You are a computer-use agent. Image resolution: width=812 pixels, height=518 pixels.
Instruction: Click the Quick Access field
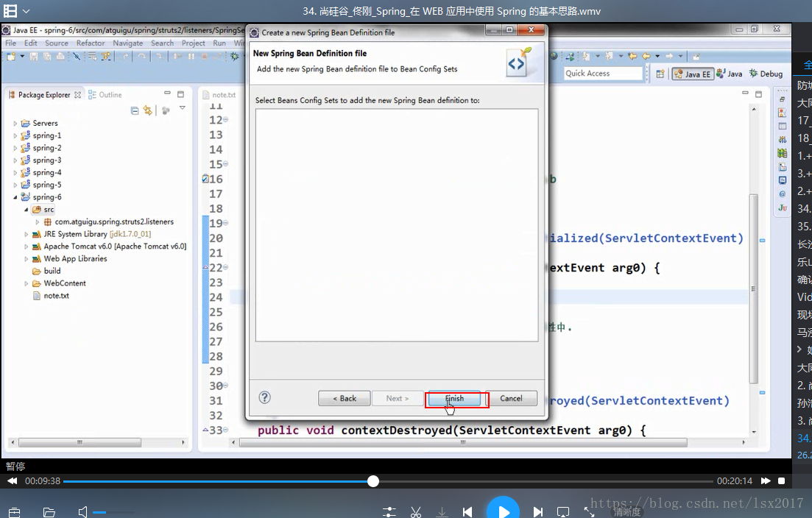[x=604, y=74]
